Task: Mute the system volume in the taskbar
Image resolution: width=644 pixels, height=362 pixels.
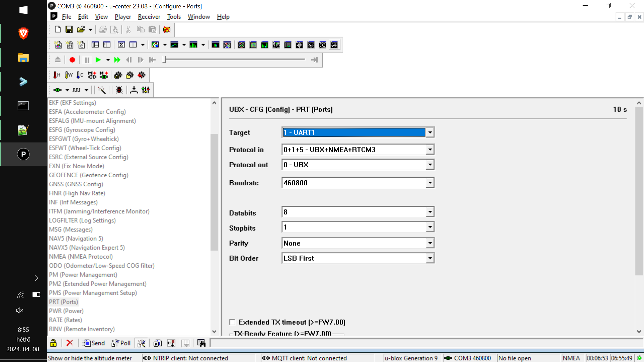Action: pyautogui.click(x=19, y=310)
